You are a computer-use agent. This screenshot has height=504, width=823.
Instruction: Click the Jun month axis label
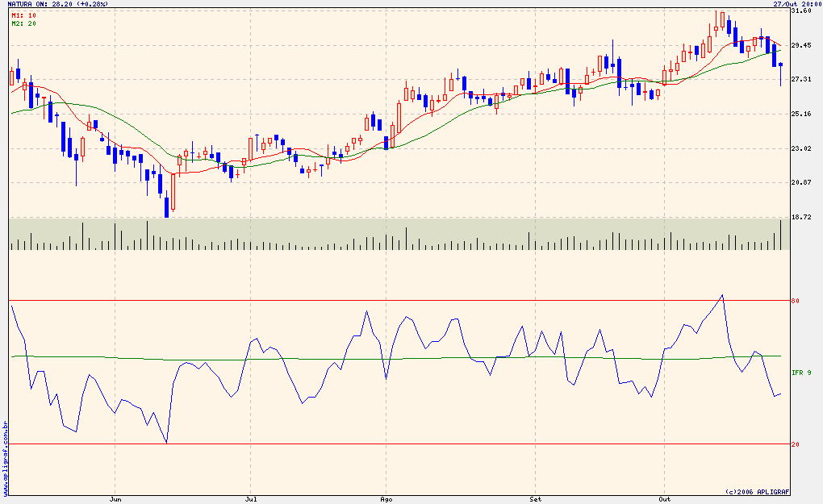[x=115, y=499]
